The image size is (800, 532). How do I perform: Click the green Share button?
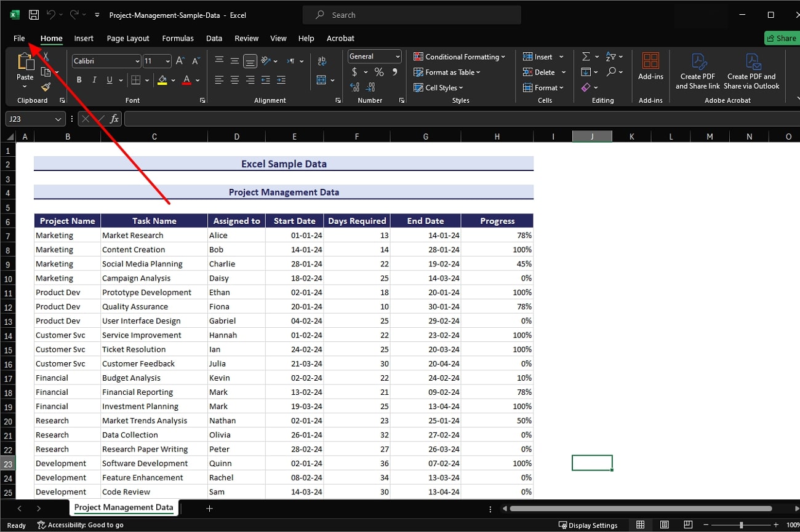[x=782, y=38]
